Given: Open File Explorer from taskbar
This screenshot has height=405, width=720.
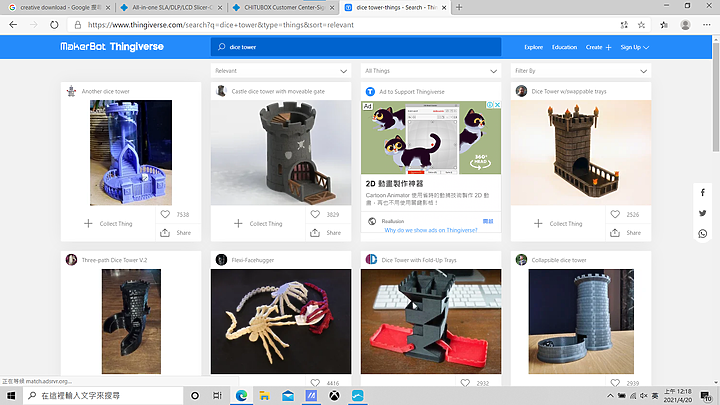Looking at the screenshot, I should [264, 395].
